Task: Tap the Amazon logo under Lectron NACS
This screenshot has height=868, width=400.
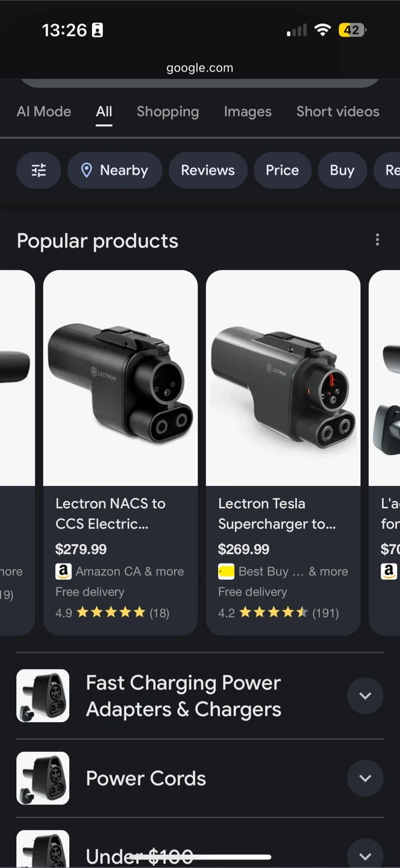Action: pyautogui.click(x=63, y=571)
